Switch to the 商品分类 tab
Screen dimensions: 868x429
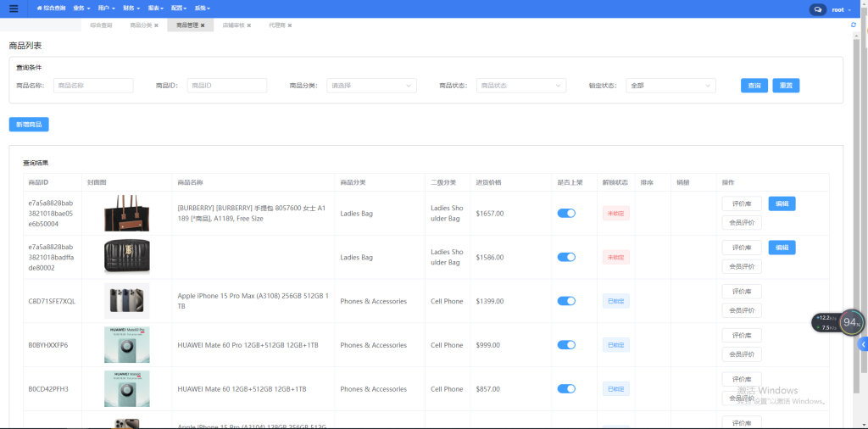click(x=141, y=25)
